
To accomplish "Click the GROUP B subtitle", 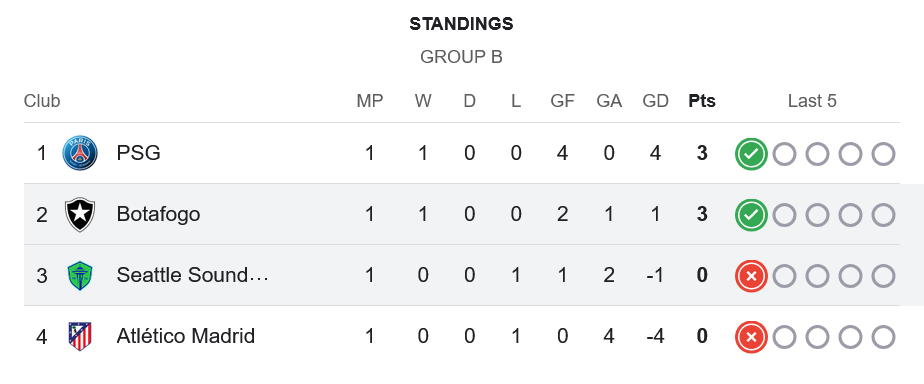I will point(461,57).
